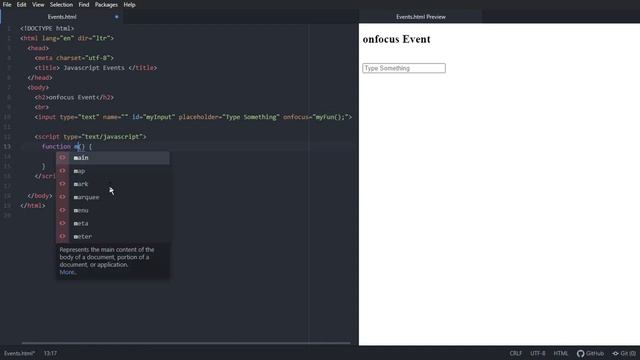
Task: Click the html lang="en" opening tag line
Action: pyautogui.click(x=67, y=38)
